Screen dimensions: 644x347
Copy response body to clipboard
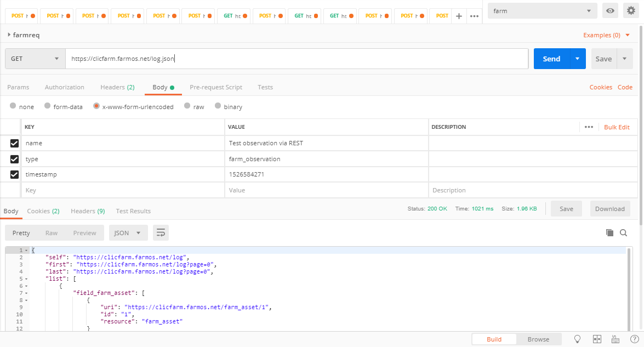pyautogui.click(x=609, y=233)
